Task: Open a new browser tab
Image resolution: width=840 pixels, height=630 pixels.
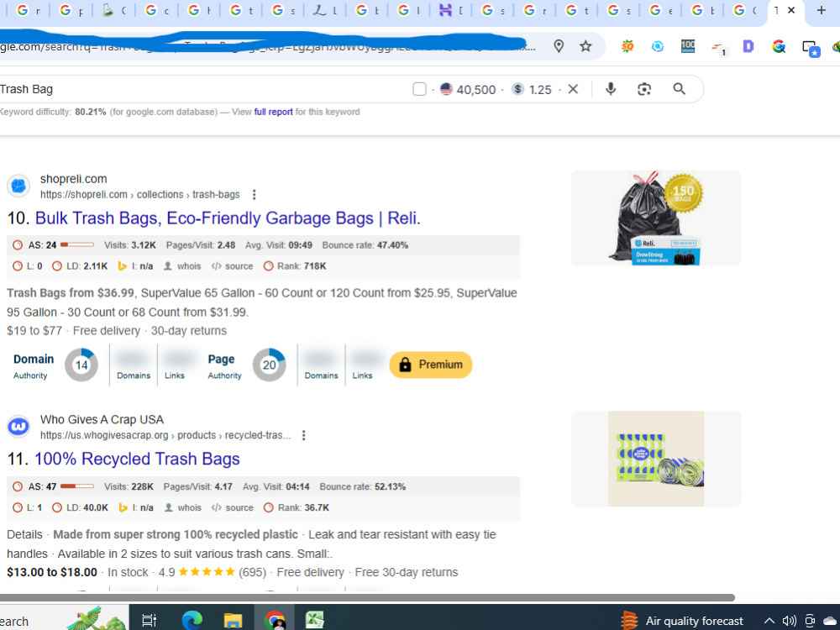Action: tap(821, 10)
